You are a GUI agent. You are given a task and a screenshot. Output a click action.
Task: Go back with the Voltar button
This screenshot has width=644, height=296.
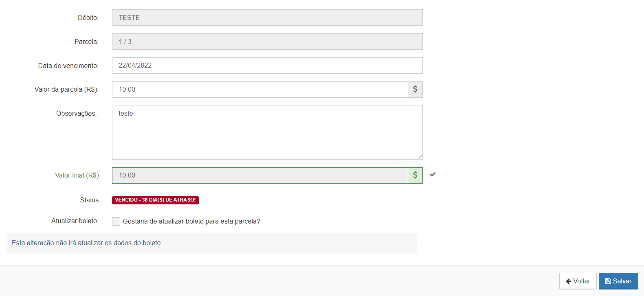578,281
